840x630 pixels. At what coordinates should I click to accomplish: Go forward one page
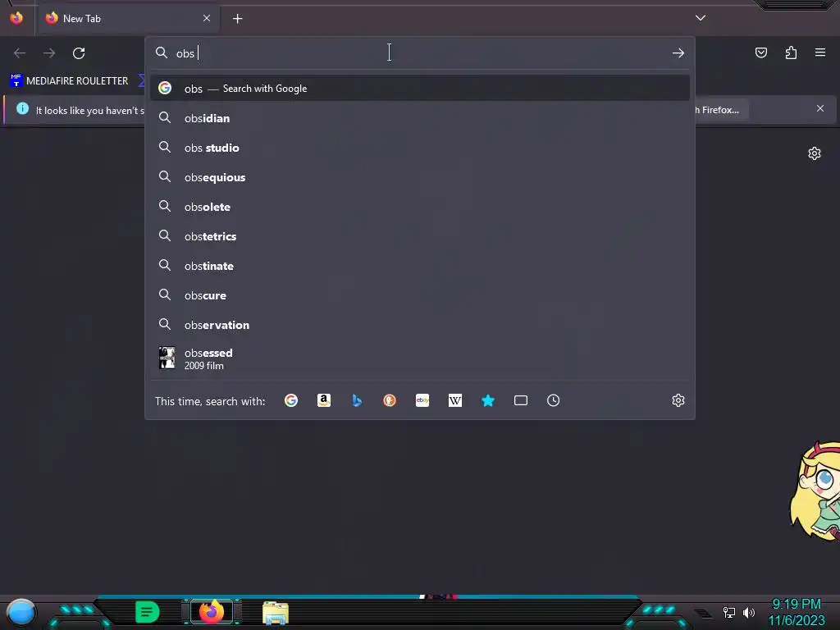point(49,53)
